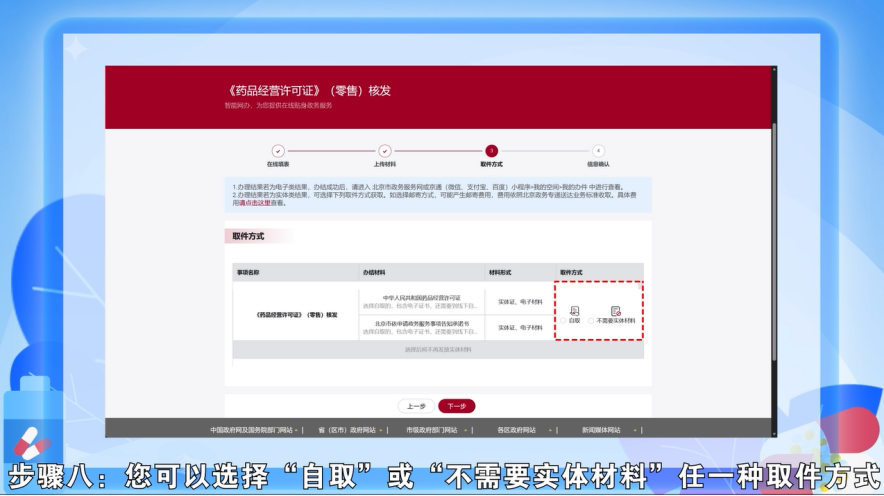Viewport: 884px width, 496px height.
Task: Click the current step 3 取件方式 circle
Action: 491,151
